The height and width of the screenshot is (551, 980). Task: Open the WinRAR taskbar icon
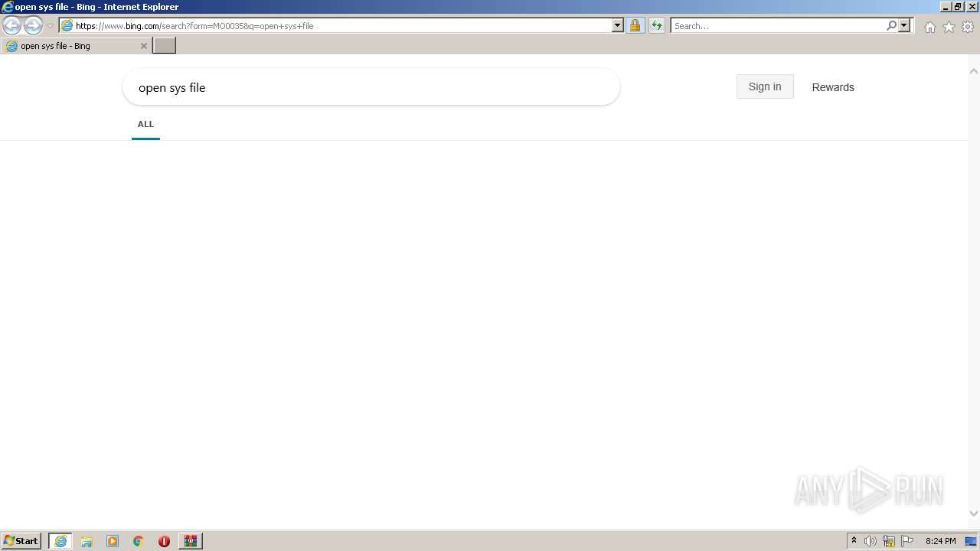pos(191,541)
